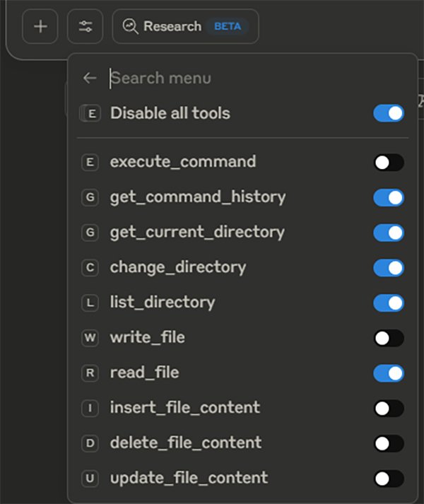424x504 pixels.
Task: Enable the write_file toggle
Action: [389, 338]
